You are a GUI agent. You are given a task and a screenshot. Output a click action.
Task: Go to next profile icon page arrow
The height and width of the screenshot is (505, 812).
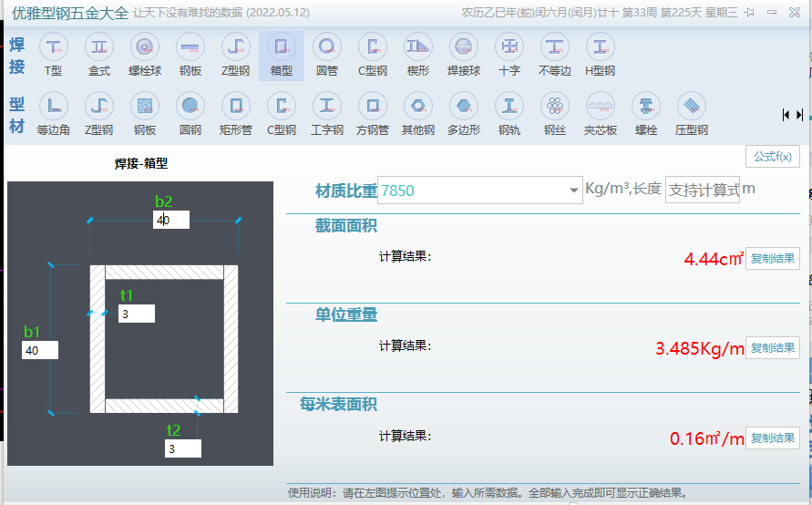coord(799,115)
